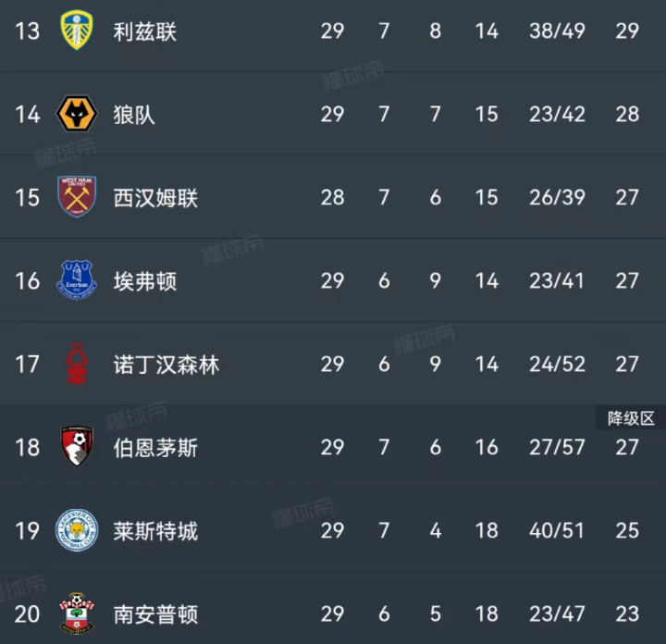The image size is (666, 644).
Task: Open team name 南安普顿
Action: tap(155, 614)
